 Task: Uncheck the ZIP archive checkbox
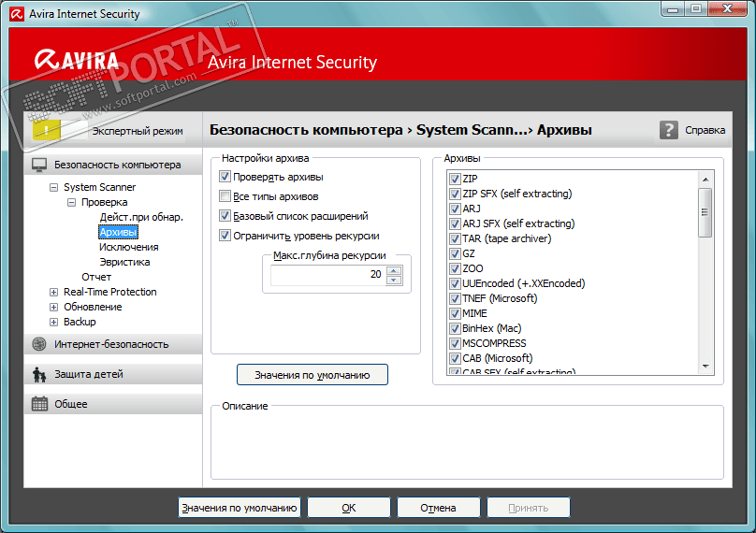click(x=455, y=180)
